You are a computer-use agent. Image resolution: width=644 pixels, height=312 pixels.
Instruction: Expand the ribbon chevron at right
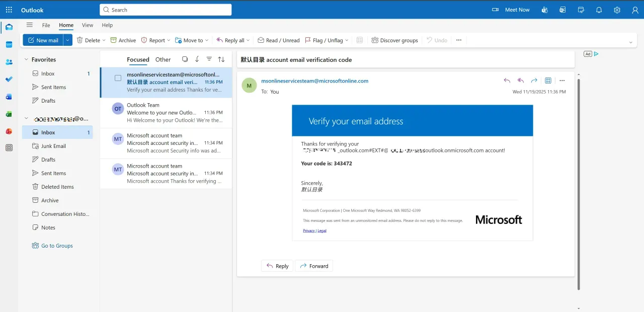[x=631, y=42]
